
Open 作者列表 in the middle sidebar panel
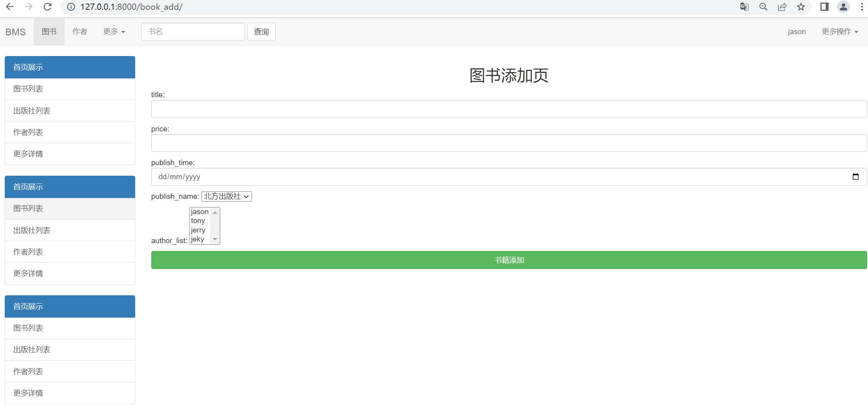70,252
